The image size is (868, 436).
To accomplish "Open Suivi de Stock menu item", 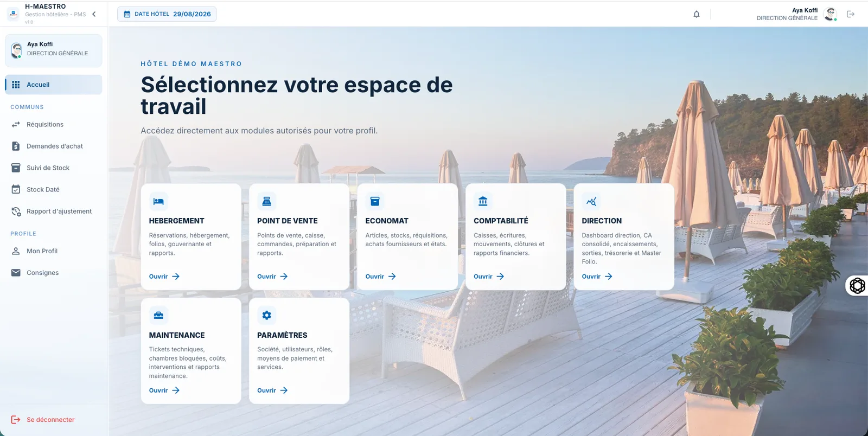I will 54,168.
